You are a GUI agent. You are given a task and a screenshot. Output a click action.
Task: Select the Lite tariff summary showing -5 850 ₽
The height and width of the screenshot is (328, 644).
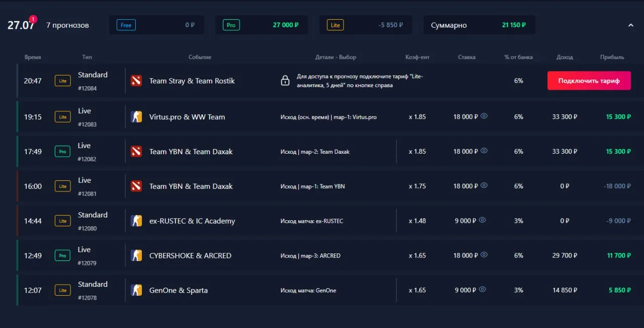[365, 25]
